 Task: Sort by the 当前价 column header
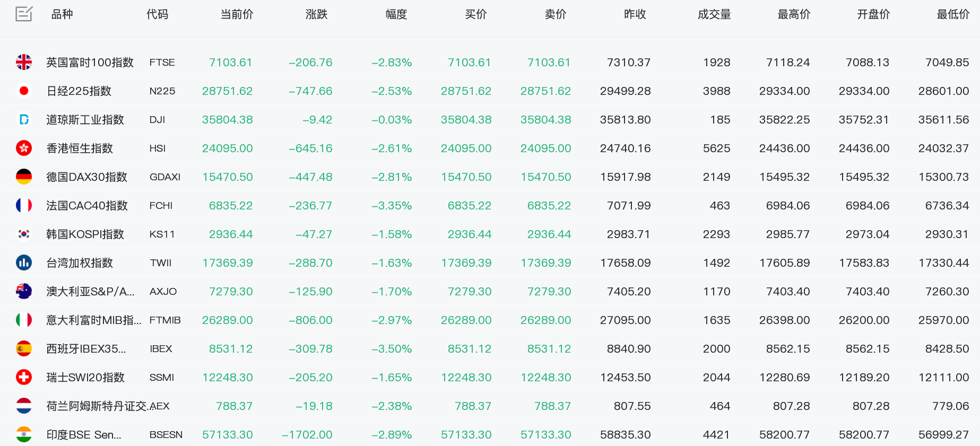[x=237, y=14]
